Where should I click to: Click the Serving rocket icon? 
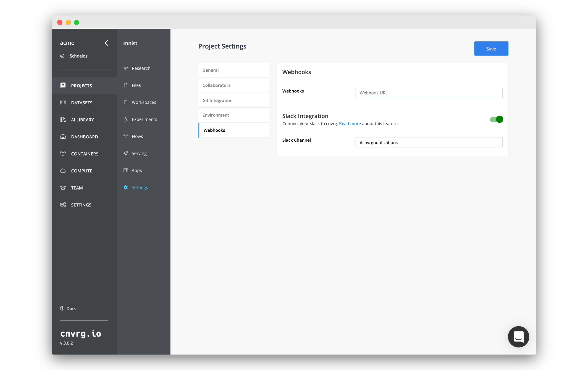tap(126, 153)
